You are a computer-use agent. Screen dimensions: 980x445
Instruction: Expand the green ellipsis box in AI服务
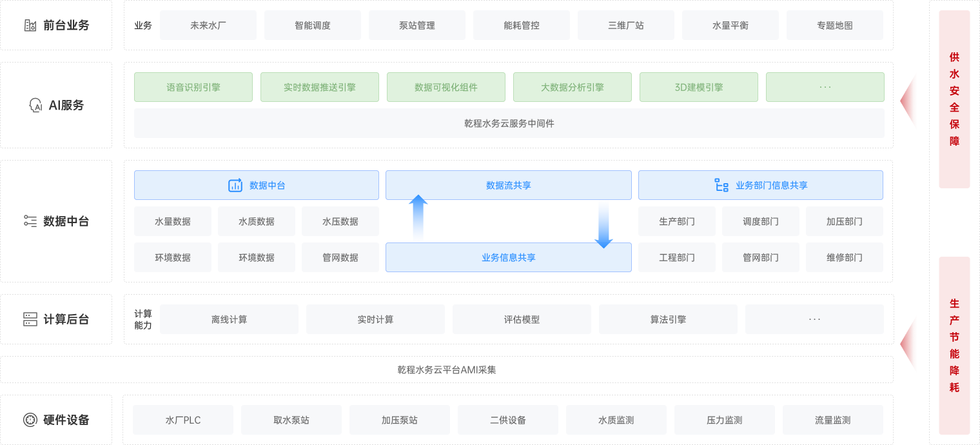point(825,87)
